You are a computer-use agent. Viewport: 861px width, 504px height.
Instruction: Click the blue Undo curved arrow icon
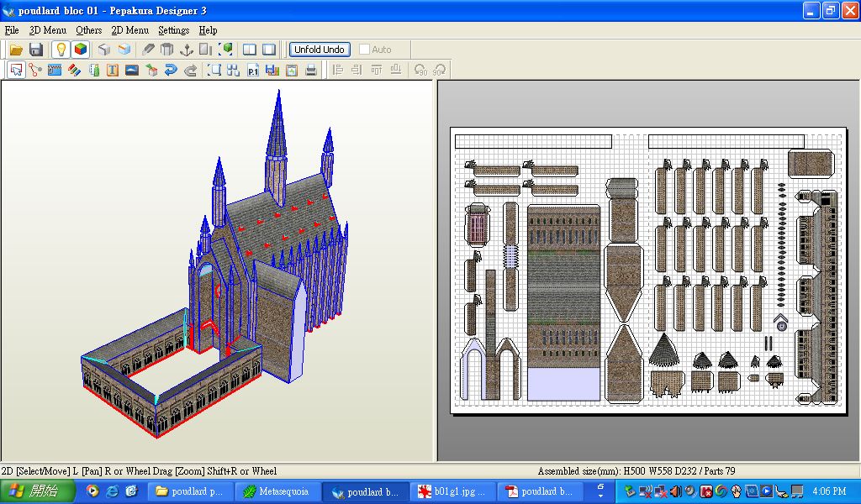tap(171, 71)
